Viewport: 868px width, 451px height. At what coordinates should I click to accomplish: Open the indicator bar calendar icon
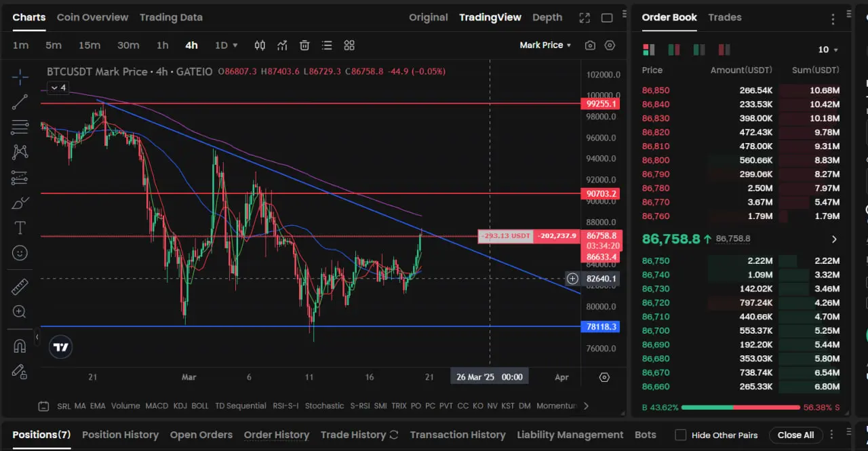coord(44,406)
